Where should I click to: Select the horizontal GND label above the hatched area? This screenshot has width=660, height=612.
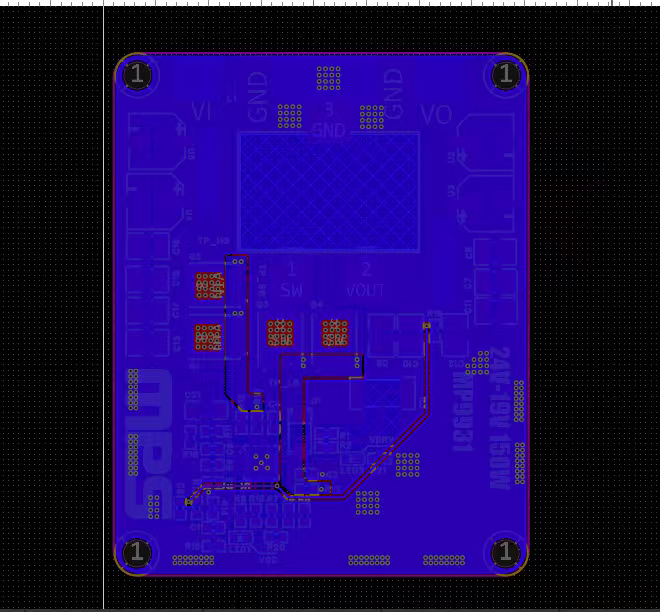coord(328,131)
